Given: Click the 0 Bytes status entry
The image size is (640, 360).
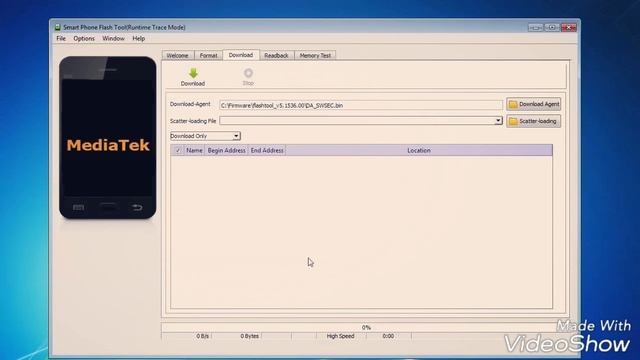Looking at the screenshot, I should [249, 336].
